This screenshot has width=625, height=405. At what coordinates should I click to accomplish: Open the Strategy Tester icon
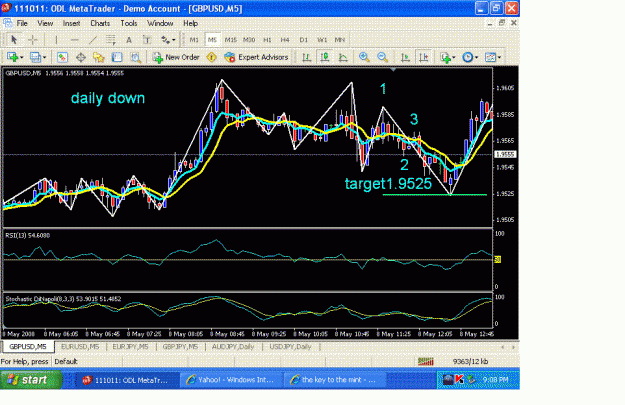pyautogui.click(x=136, y=57)
